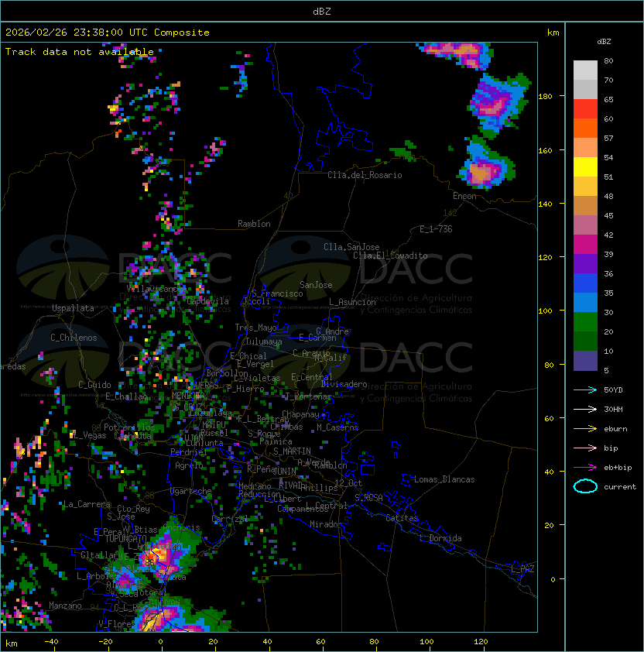
Task: Click the '12_Oct' map label
Action: pyautogui.click(x=348, y=483)
